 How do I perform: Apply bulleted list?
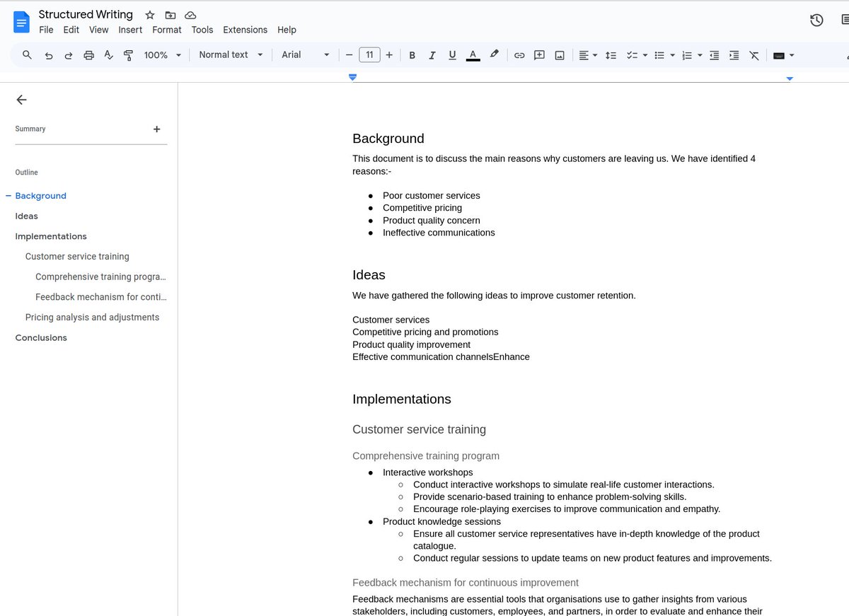click(659, 55)
